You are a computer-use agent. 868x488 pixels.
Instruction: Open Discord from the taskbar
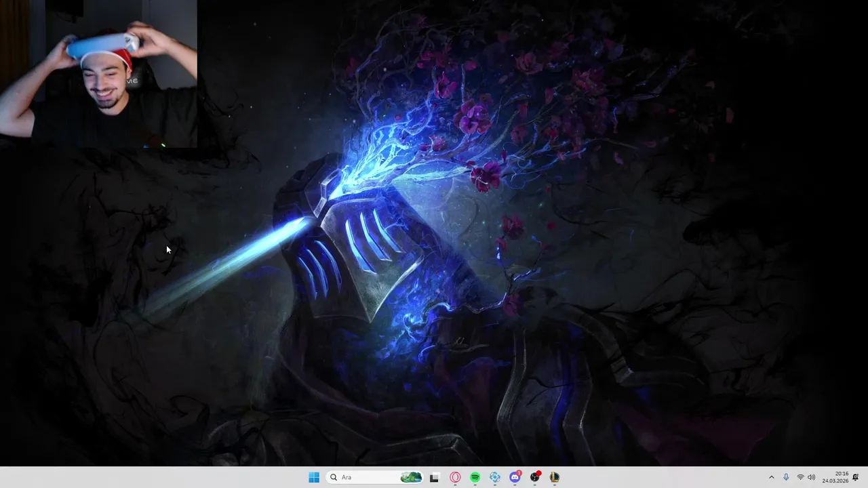point(515,477)
